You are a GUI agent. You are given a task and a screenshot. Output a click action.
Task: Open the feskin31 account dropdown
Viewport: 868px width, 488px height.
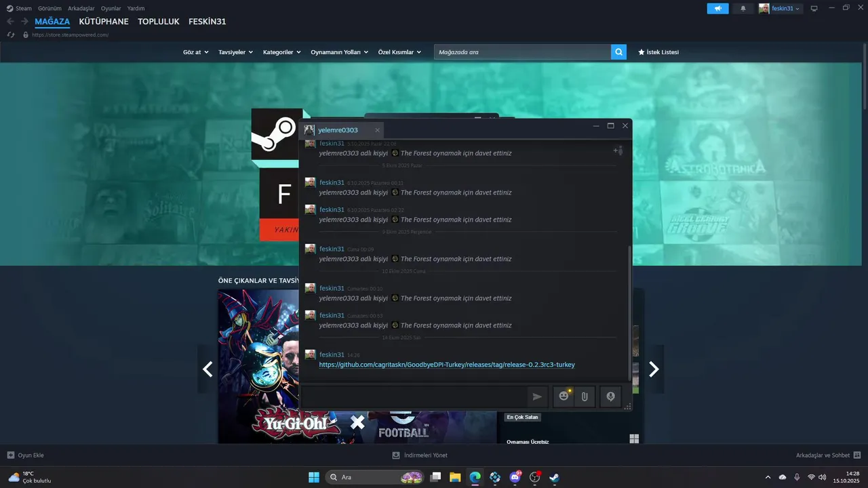click(780, 8)
